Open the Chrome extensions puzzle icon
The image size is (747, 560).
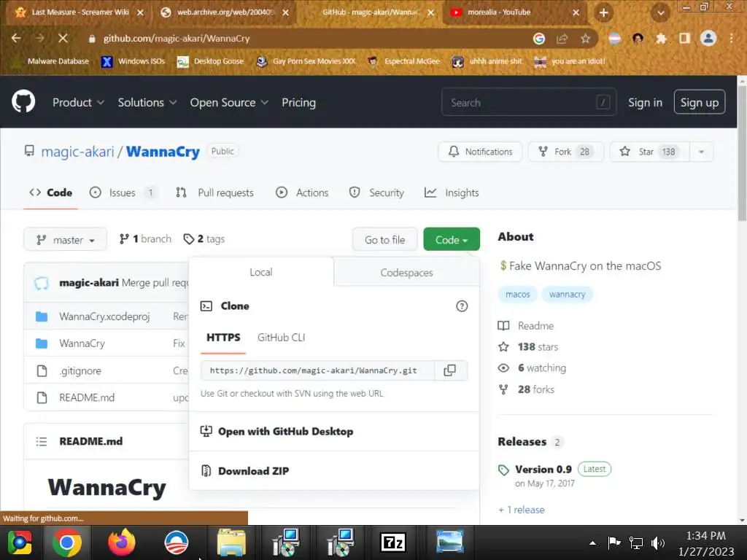pos(661,39)
